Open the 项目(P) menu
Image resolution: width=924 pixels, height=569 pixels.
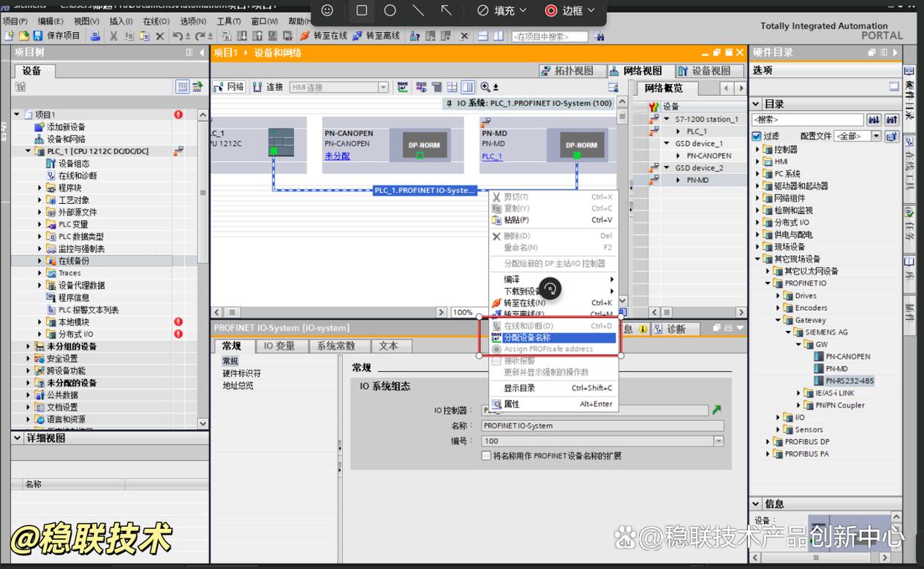coord(15,21)
